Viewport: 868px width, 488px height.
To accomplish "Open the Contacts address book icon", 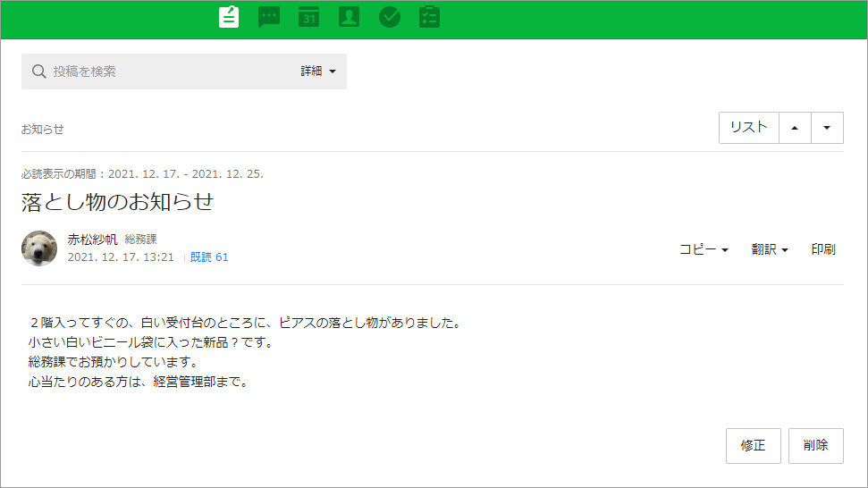I will [x=349, y=17].
